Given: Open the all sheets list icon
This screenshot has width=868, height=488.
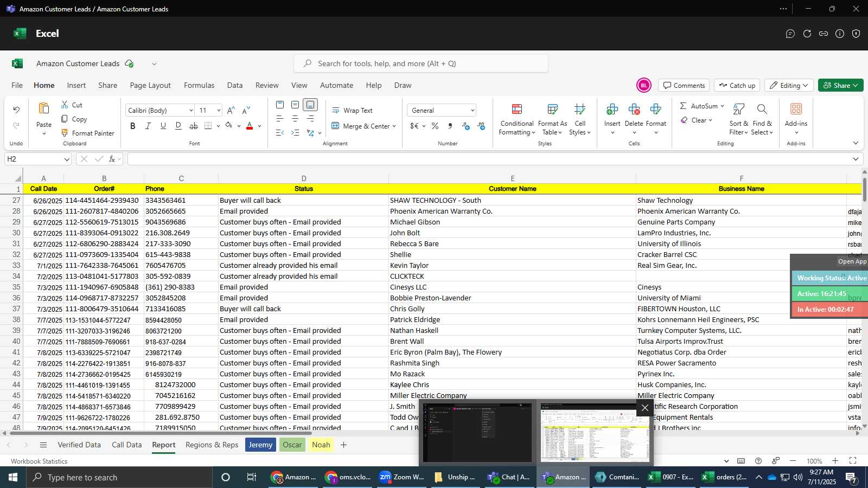Looking at the screenshot, I should [43, 445].
